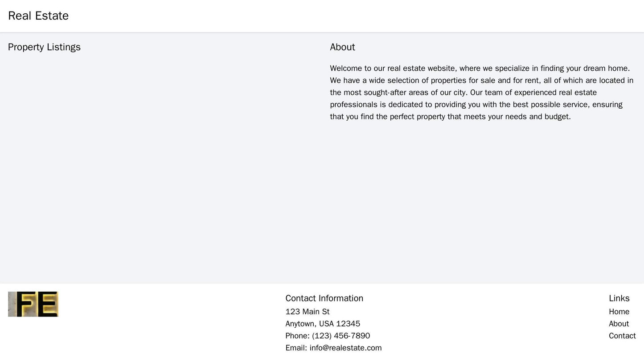
Task: Follow the About link under Links
Action: point(619,324)
